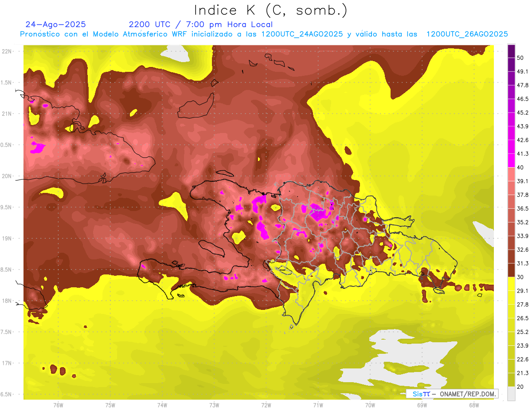Click the bright magenta colorbar swatch between 40 and 41.3
The image size is (532, 411).
click(x=511, y=160)
